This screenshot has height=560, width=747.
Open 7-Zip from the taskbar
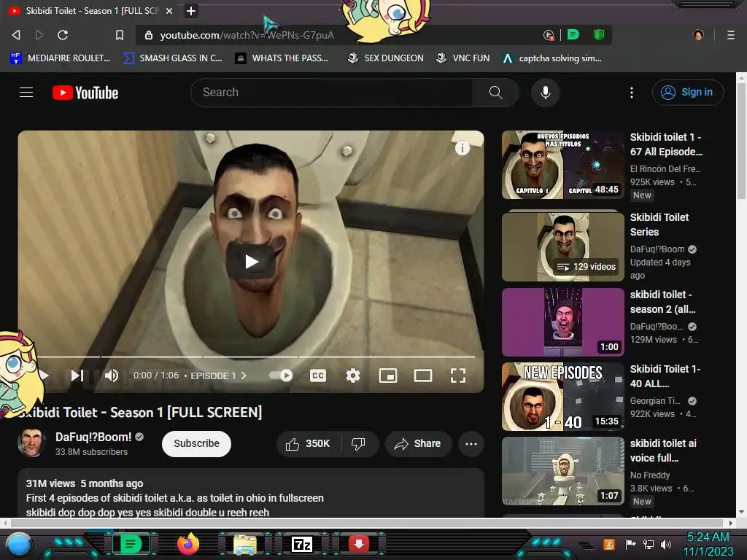pyautogui.click(x=302, y=544)
